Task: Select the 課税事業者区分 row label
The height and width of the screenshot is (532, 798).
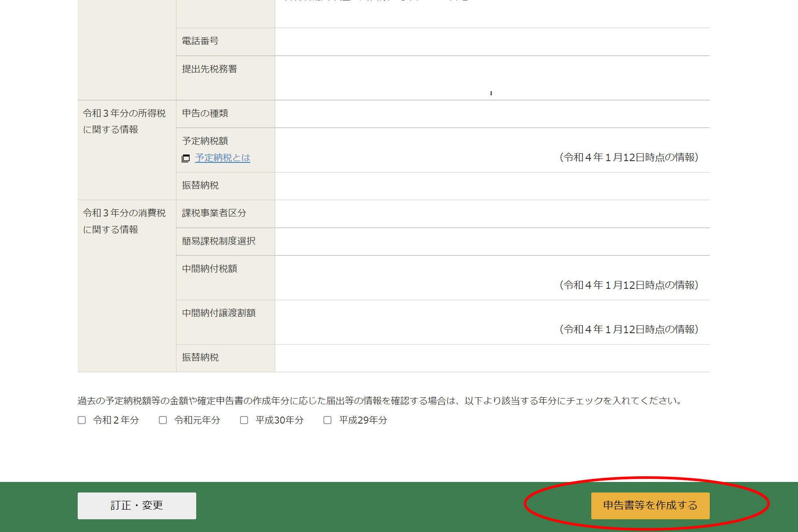Action: point(214,213)
